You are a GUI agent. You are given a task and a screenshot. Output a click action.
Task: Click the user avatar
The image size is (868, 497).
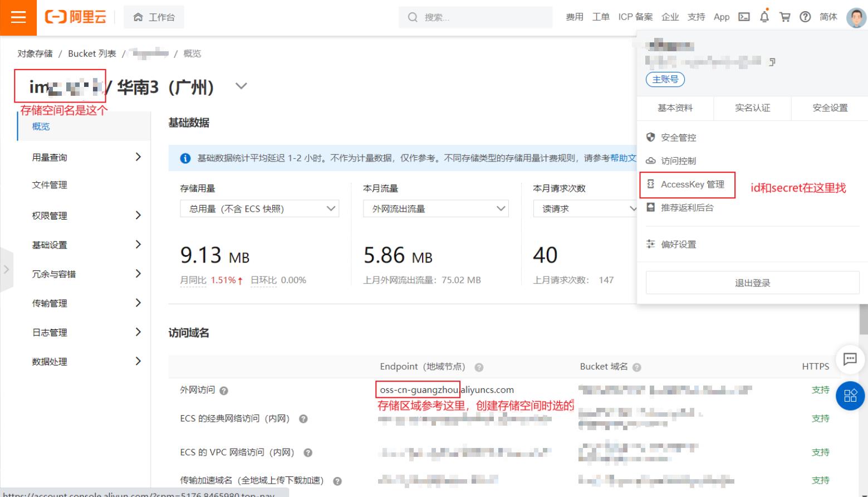[x=856, y=17]
